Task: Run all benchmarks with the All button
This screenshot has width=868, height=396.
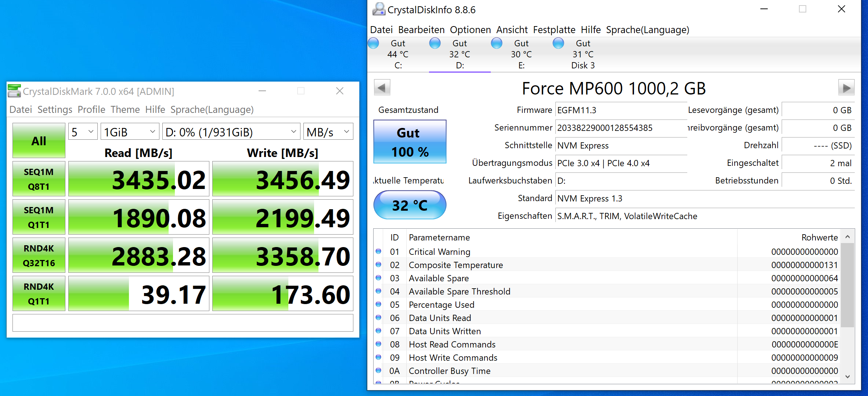Action: [x=39, y=141]
